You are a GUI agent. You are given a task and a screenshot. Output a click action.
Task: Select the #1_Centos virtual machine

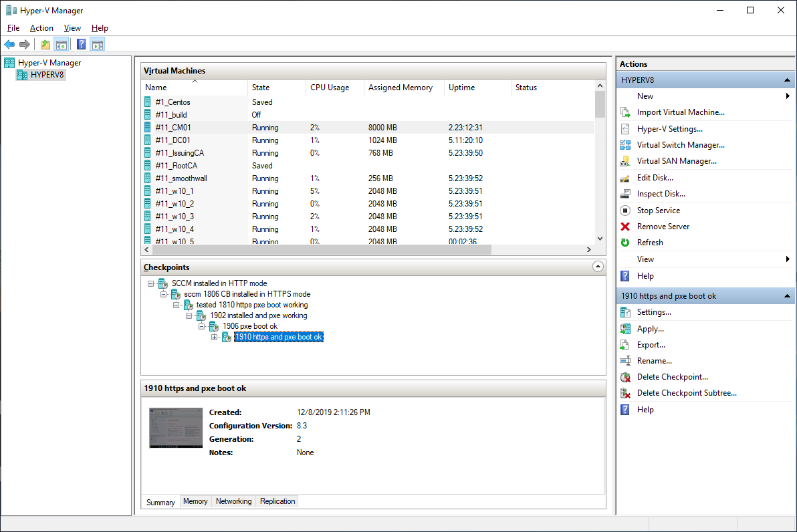coord(368,102)
